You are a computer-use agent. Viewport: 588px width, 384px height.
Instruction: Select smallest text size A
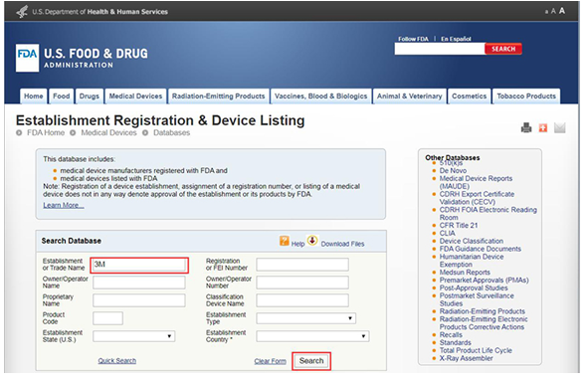(x=546, y=12)
